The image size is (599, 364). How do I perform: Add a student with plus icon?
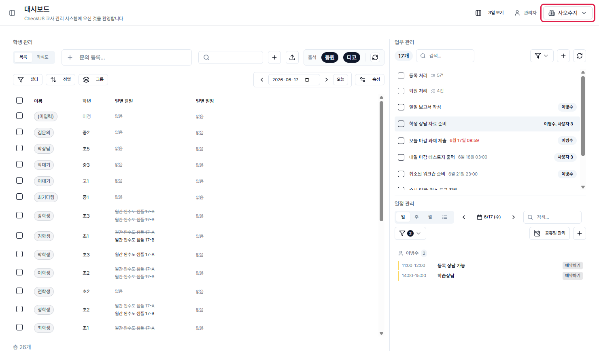[x=274, y=57]
